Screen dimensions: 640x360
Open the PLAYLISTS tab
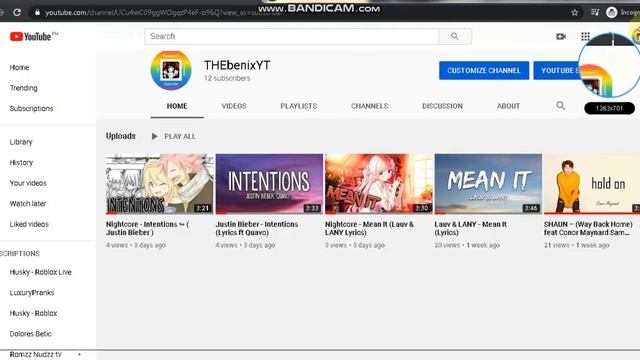(298, 106)
